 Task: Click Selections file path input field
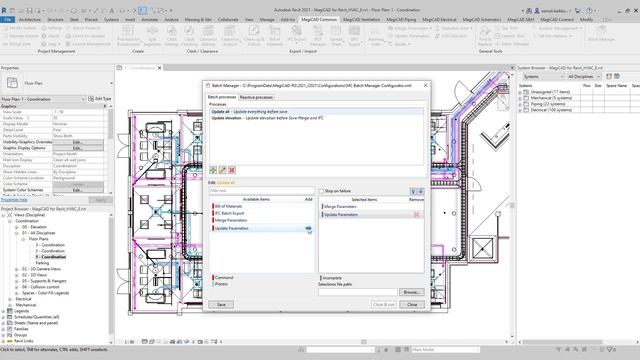[x=358, y=292]
